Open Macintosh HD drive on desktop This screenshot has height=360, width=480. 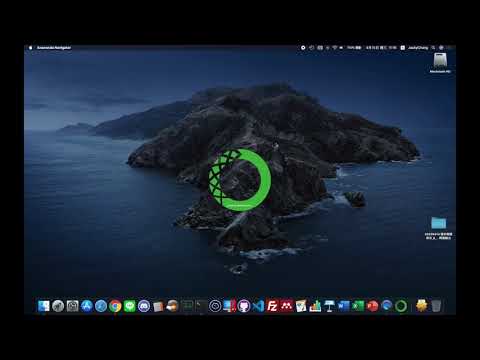(x=440, y=62)
